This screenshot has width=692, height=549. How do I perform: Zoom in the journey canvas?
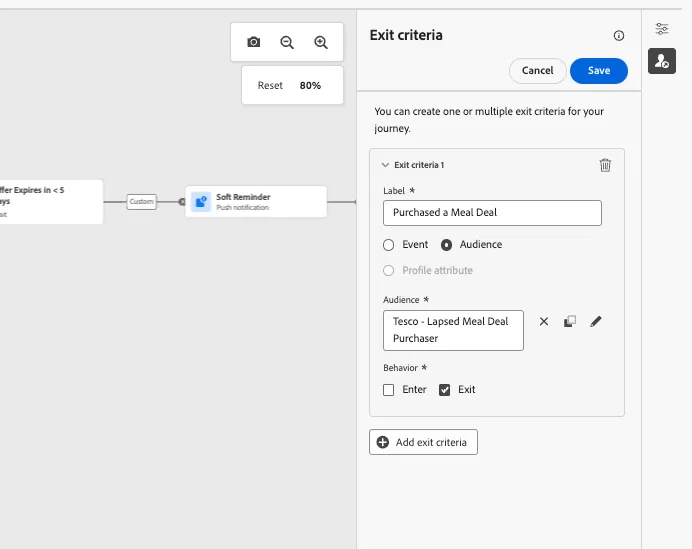(321, 42)
